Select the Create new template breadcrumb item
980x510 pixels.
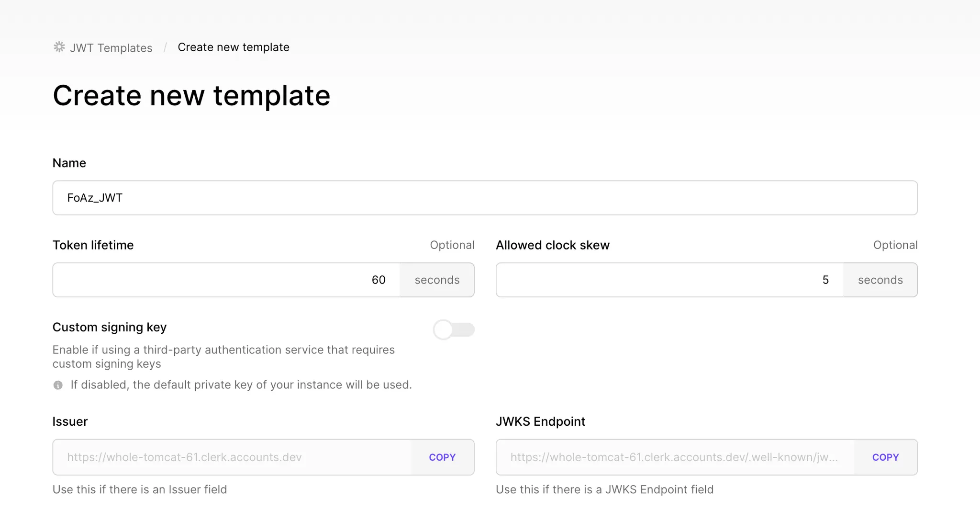[x=233, y=47]
